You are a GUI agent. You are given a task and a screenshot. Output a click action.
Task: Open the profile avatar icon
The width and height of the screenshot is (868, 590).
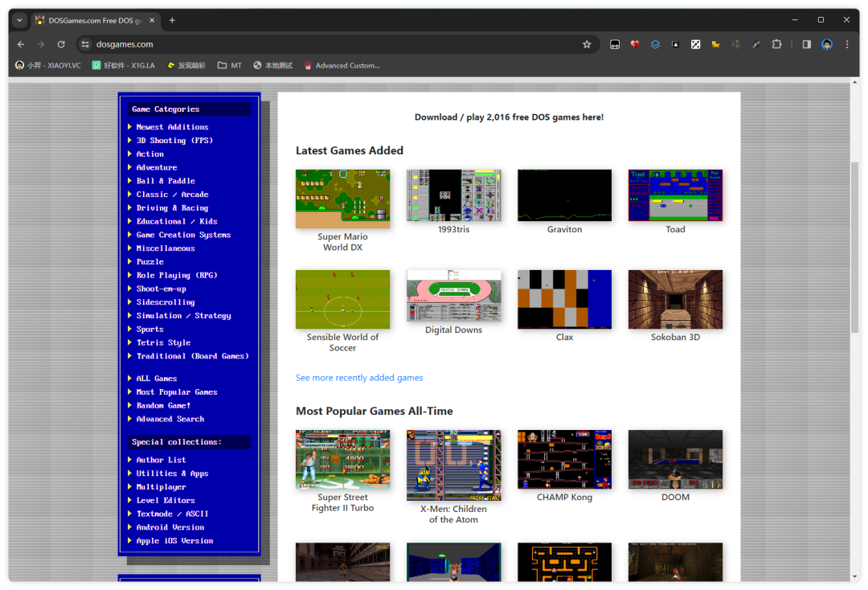click(x=827, y=44)
